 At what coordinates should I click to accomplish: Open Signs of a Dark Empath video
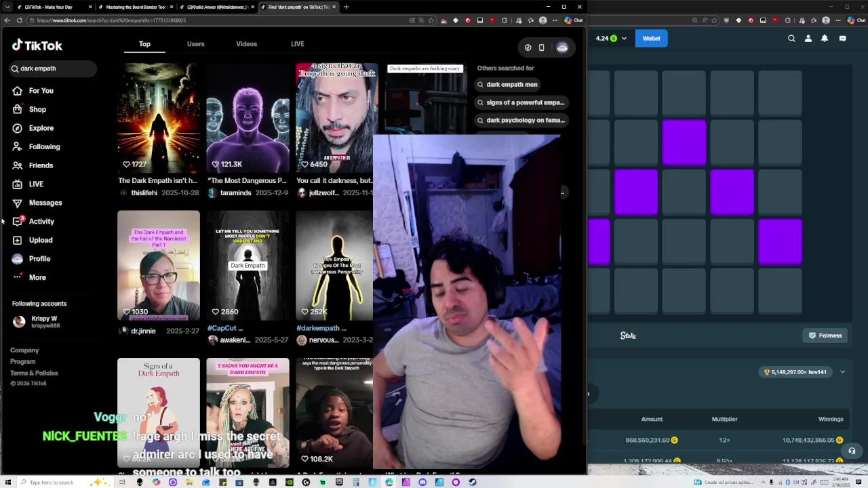159,412
